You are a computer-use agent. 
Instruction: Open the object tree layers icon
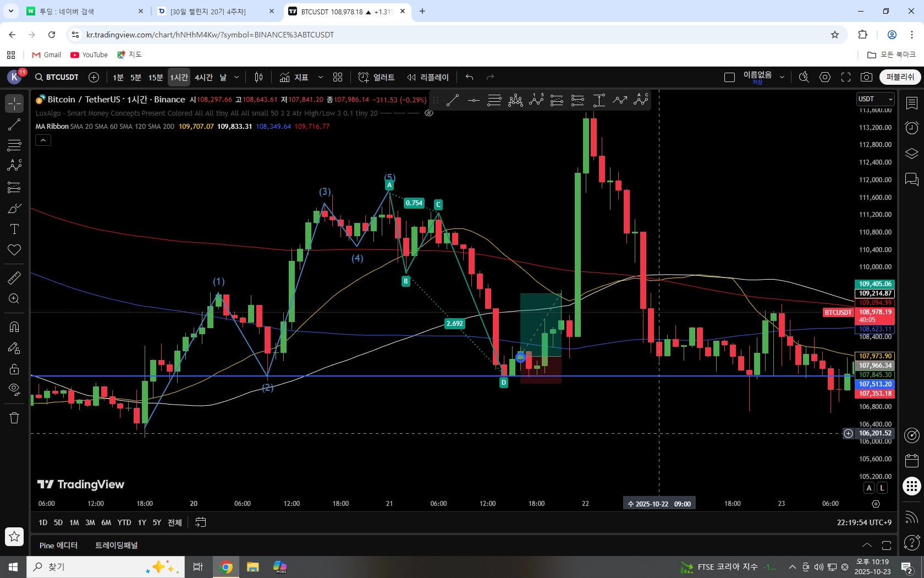click(x=911, y=153)
